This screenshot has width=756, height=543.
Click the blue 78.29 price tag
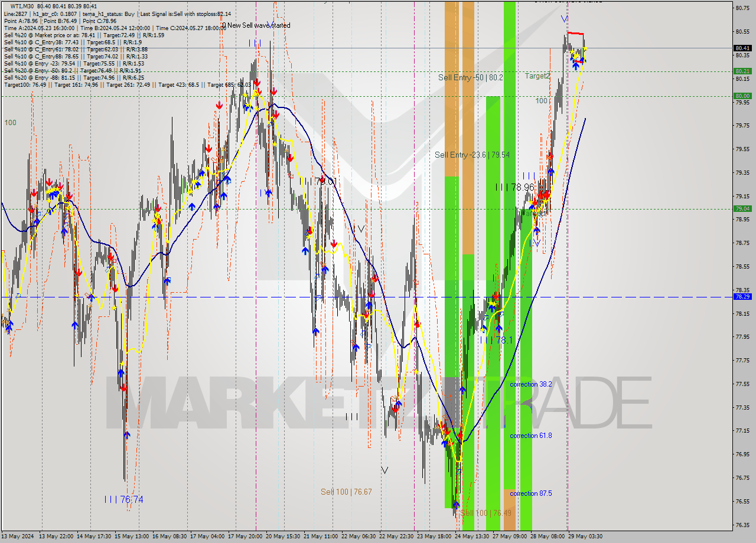click(742, 297)
